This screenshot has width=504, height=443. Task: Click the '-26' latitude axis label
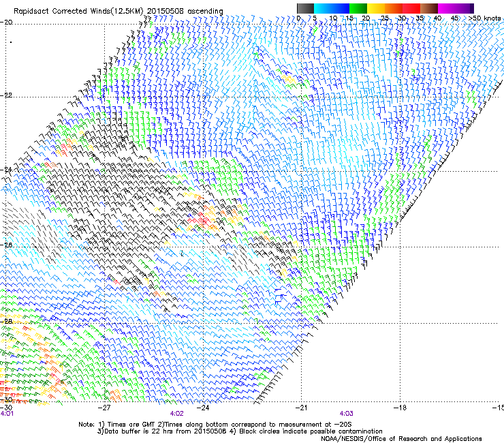pyautogui.click(x=6, y=245)
